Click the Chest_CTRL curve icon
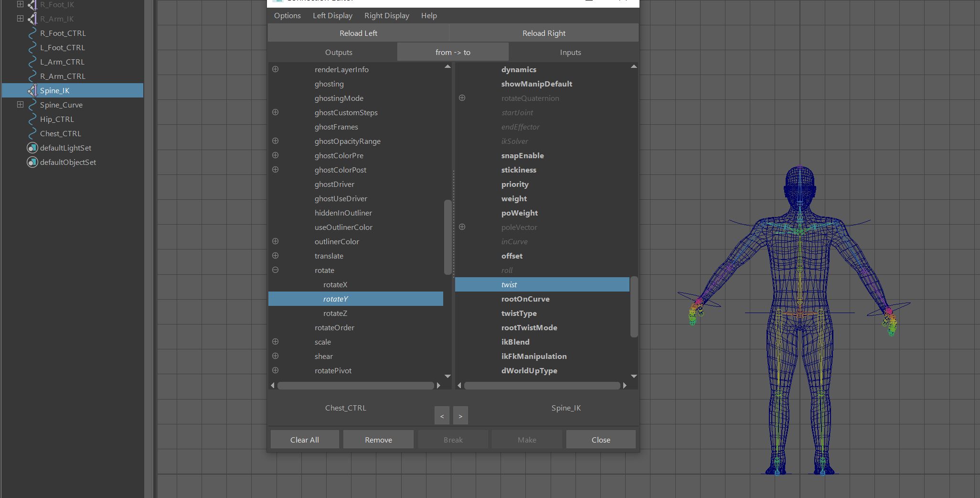Screen dimensions: 980x498 click(x=32, y=133)
